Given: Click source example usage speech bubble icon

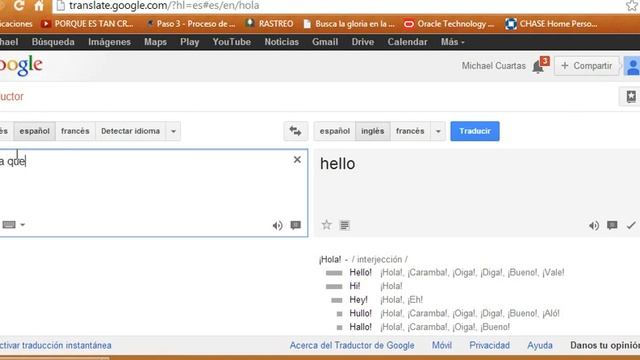Looking at the screenshot, I should tap(296, 225).
